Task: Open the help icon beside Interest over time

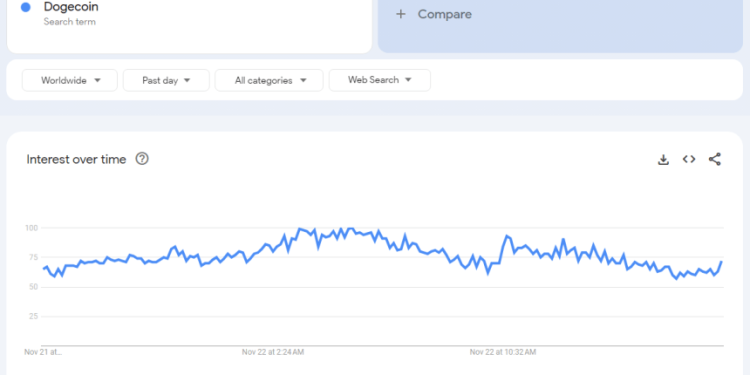Action: 142,159
